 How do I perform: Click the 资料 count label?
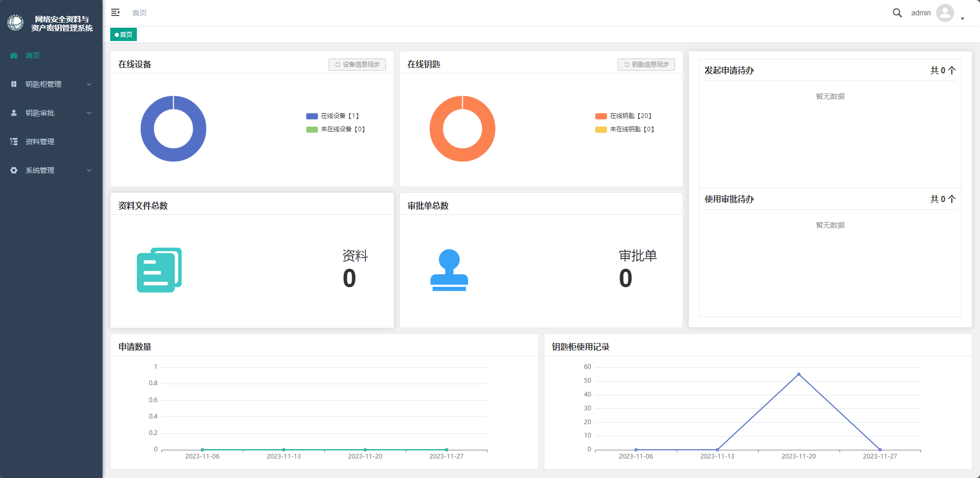(x=355, y=255)
